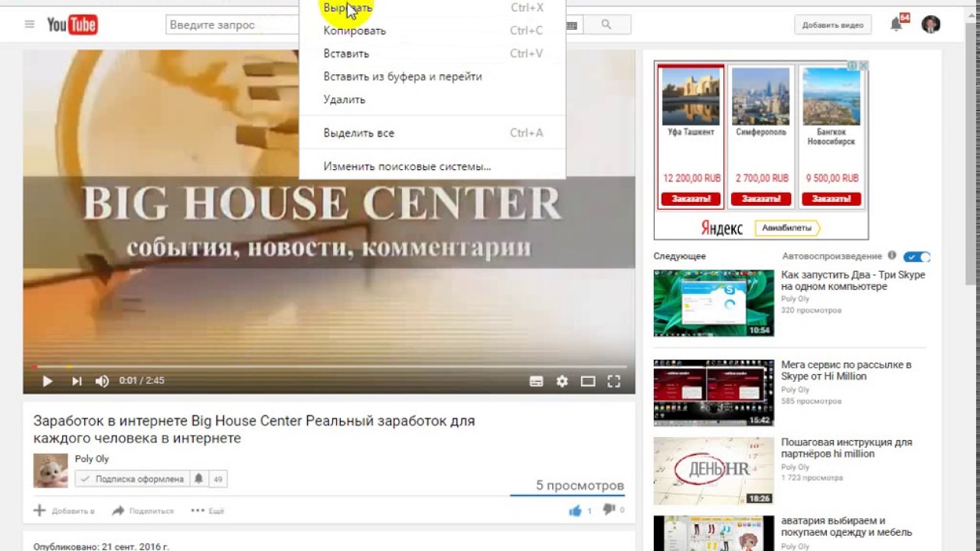Click the Яндекс logo in ad

coord(721,228)
